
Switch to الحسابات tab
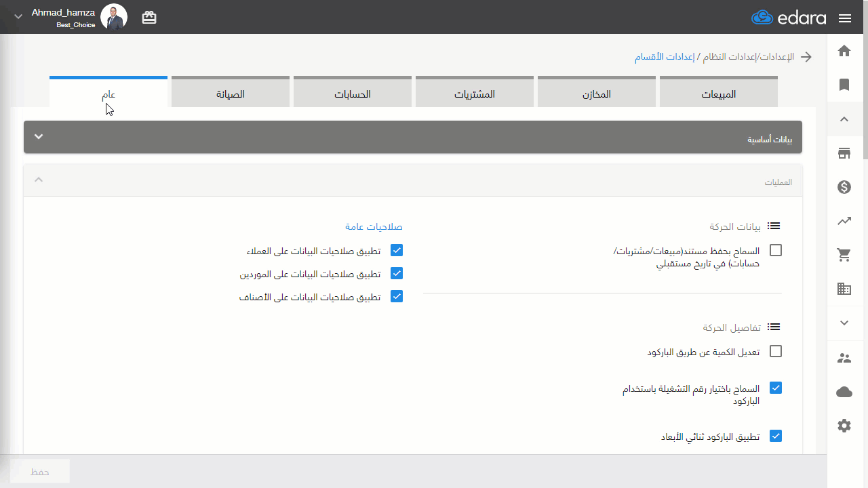click(x=353, y=93)
